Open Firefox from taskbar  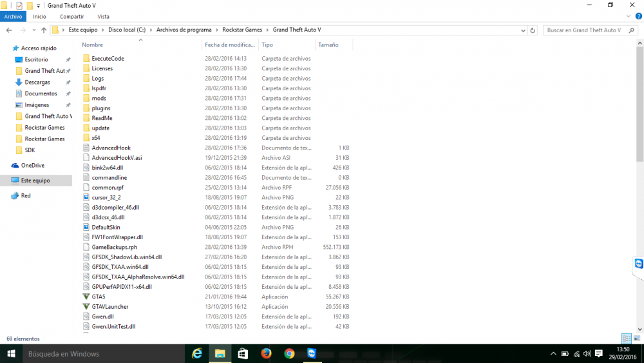266,353
